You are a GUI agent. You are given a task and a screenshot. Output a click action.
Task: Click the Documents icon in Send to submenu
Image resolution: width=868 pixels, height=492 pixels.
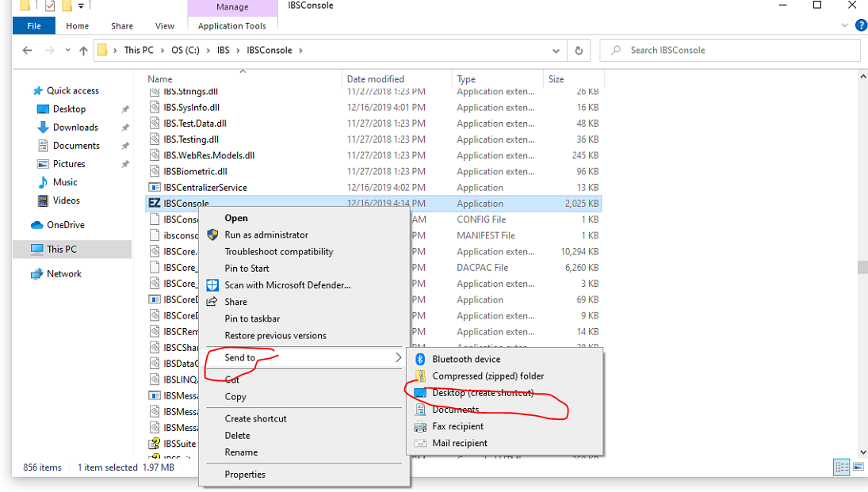421,410
